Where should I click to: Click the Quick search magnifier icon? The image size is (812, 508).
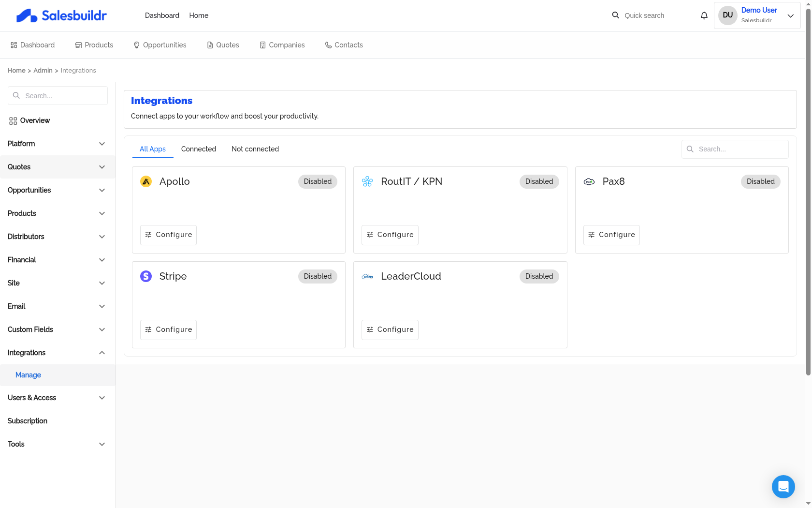pyautogui.click(x=615, y=15)
